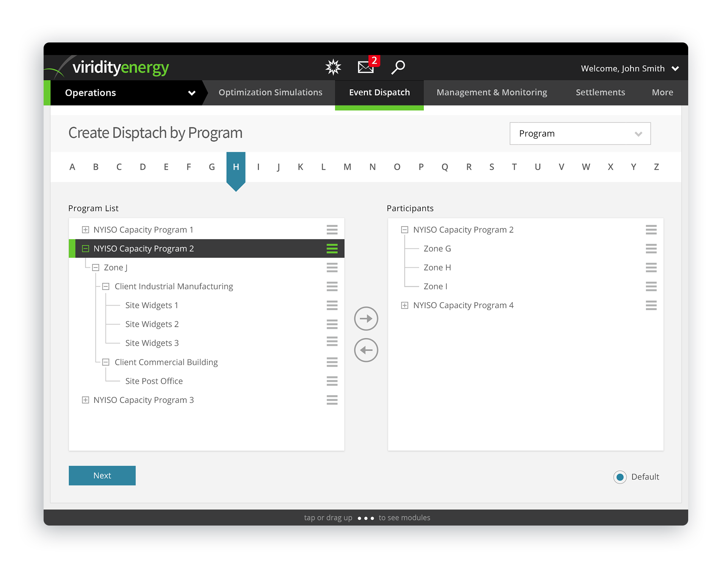Screen dimensions: 728x568
Task: Click drag handle for Zone J row
Action: [x=332, y=267]
